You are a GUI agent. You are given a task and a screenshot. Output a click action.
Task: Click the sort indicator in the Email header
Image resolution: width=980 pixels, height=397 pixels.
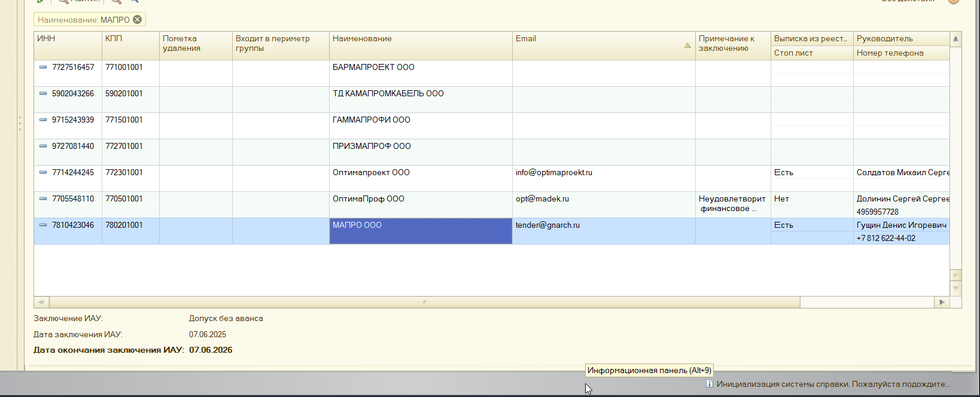(687, 45)
